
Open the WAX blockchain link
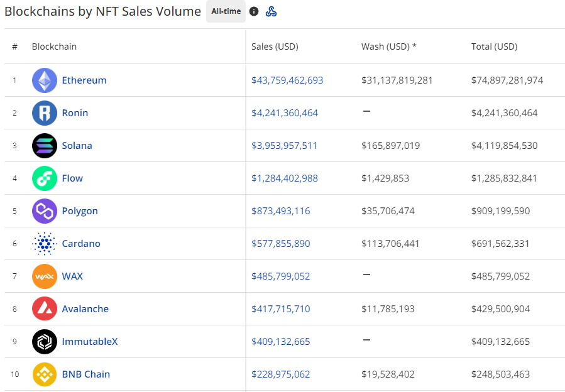tap(72, 276)
